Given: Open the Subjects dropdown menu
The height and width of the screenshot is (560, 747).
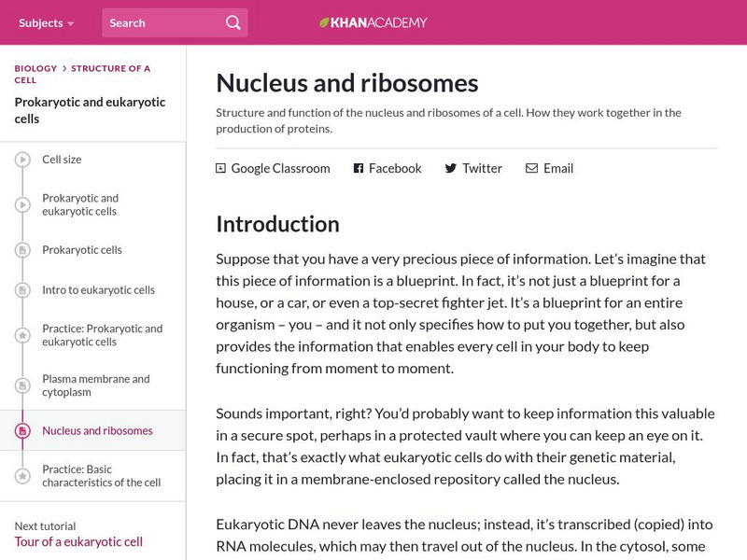Looking at the screenshot, I should [47, 22].
